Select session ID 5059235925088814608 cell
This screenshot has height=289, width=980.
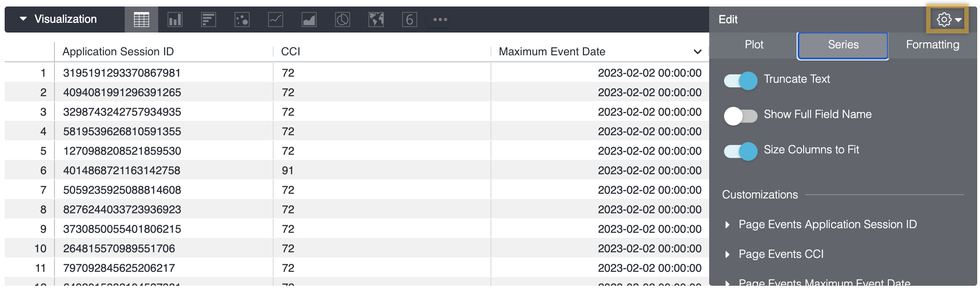click(164, 190)
